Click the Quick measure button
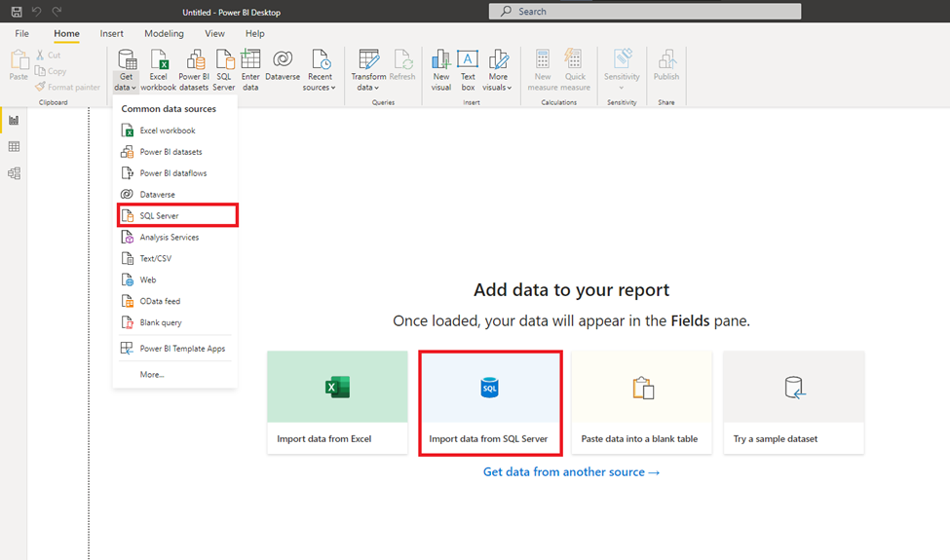Screen dimensions: 950x560 pos(575,70)
